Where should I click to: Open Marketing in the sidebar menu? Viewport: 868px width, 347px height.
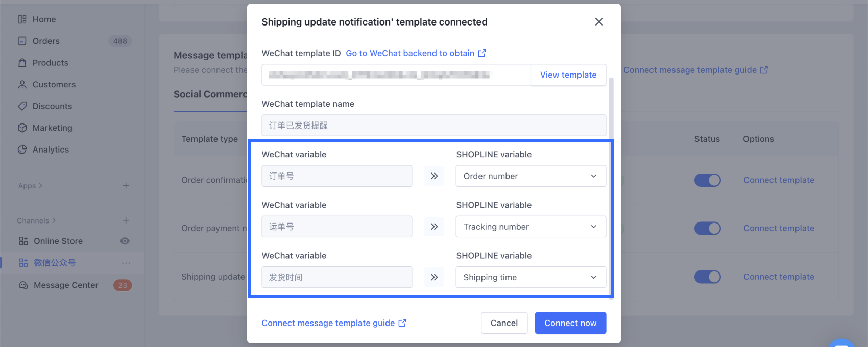click(52, 128)
